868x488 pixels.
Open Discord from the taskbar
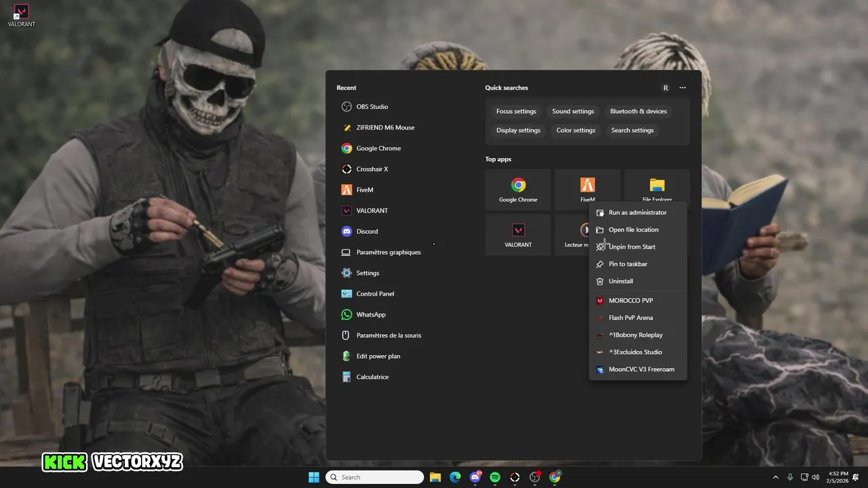[475, 477]
